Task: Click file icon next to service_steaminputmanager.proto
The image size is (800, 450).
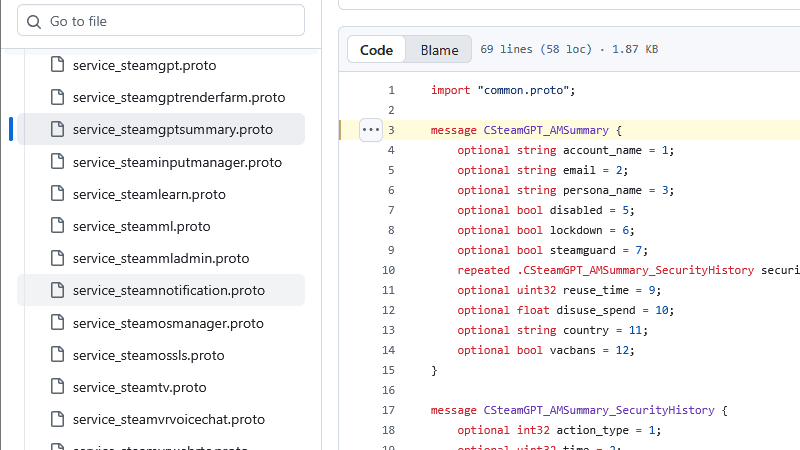Action: pyautogui.click(x=57, y=162)
